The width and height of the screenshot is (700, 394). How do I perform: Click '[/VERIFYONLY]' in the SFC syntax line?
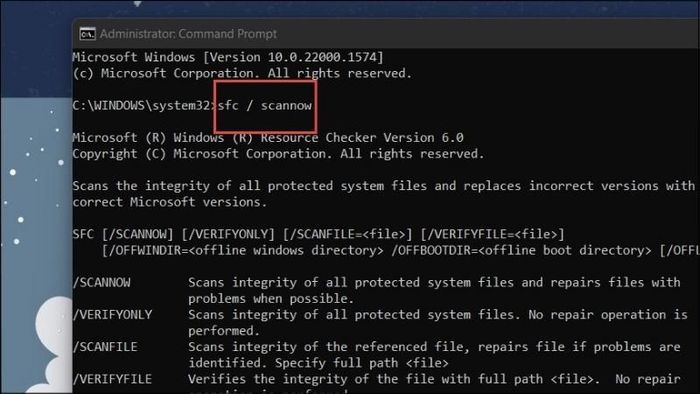[x=228, y=234]
